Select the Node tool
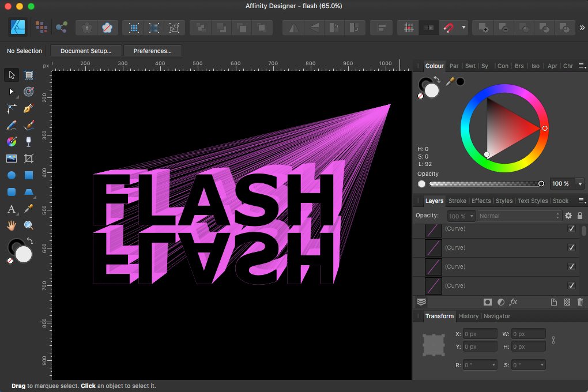 [x=12, y=92]
